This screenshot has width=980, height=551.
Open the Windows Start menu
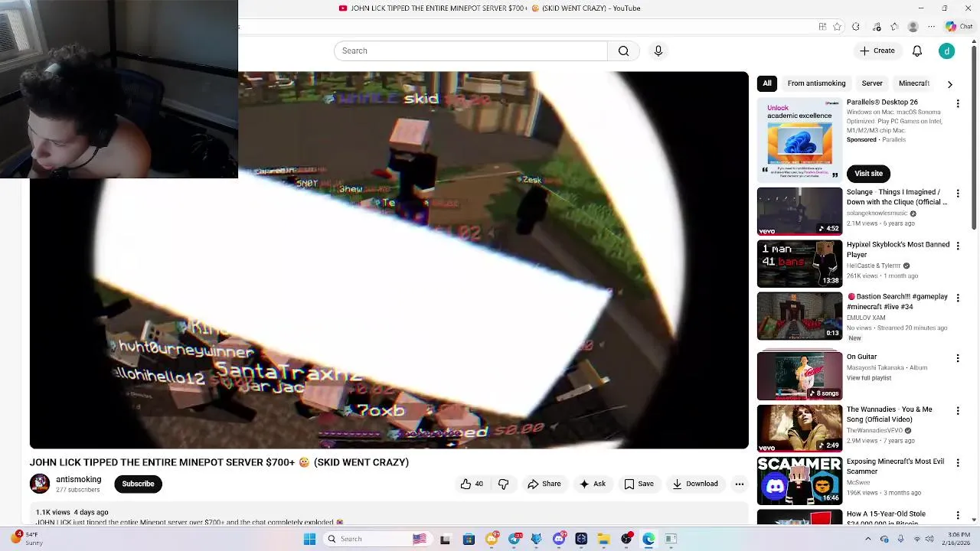coord(309,539)
